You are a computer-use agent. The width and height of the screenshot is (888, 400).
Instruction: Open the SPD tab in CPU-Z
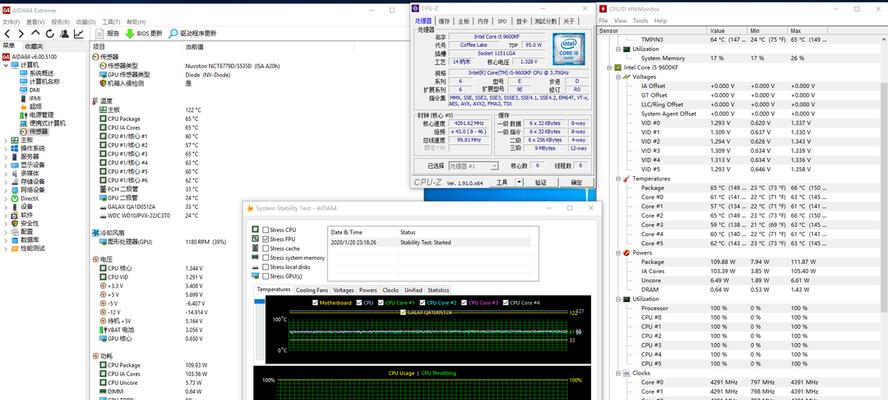pyautogui.click(x=502, y=21)
